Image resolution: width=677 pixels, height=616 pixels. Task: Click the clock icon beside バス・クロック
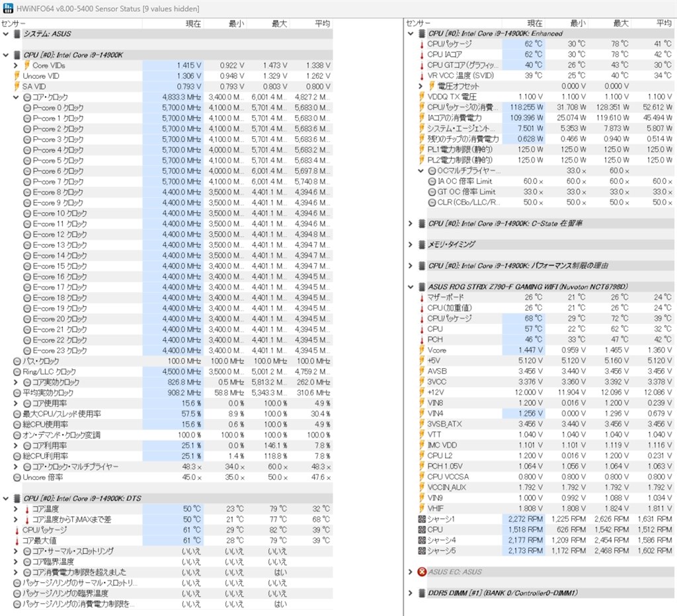[x=17, y=361]
